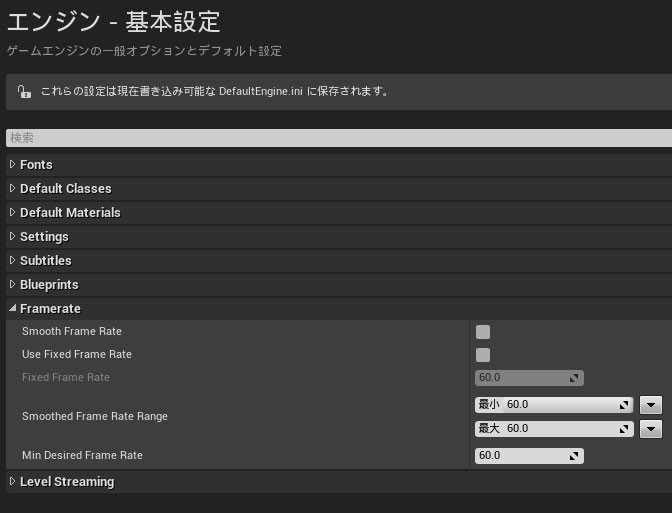Viewport: 672px width, 513px height.
Task: Expand the Settings section
Action: [x=12, y=236]
